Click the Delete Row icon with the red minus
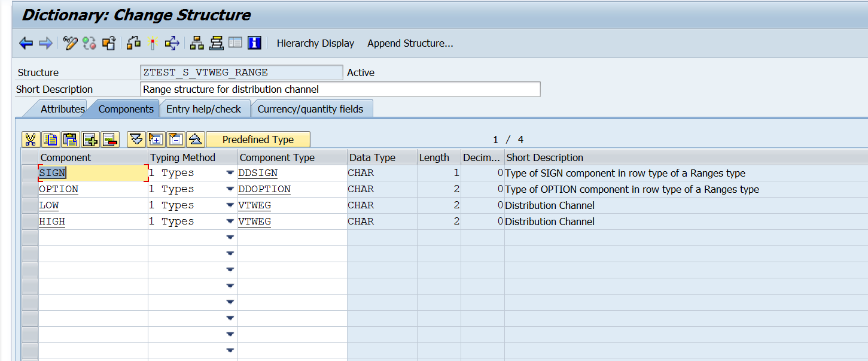This screenshot has height=361, width=868. pyautogui.click(x=110, y=139)
